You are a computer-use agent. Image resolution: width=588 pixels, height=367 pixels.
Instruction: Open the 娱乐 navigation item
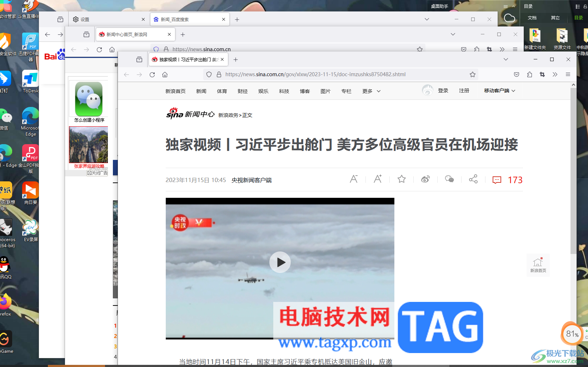point(263,91)
